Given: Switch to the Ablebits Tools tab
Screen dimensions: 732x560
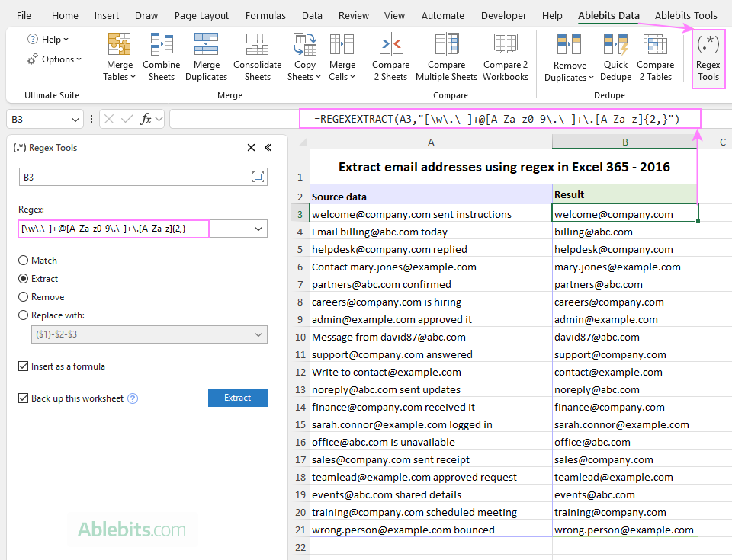Looking at the screenshot, I should [x=685, y=16].
